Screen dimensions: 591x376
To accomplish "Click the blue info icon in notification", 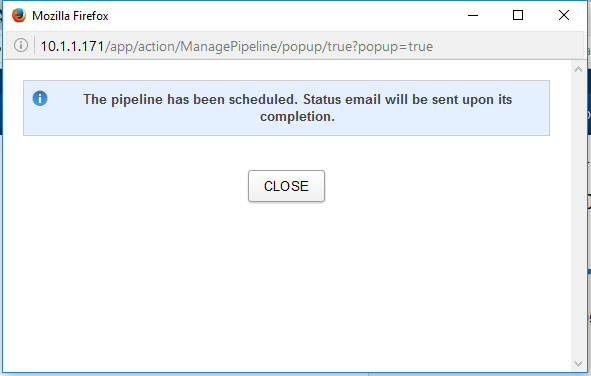I will click(40, 98).
